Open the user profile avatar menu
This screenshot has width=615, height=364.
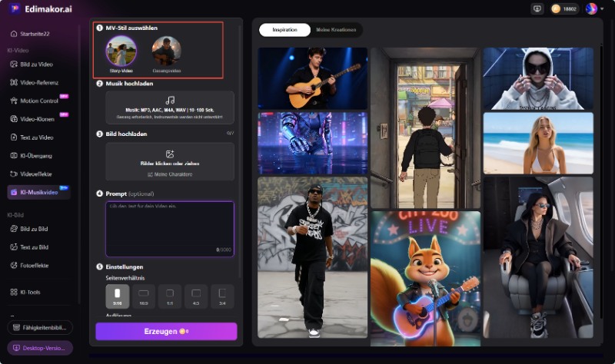click(x=591, y=8)
